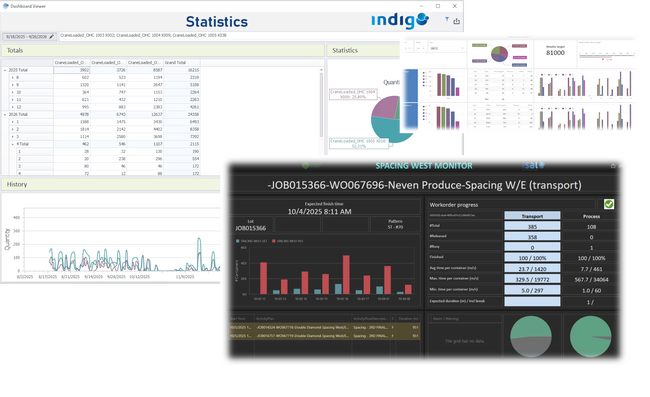Click the Alarm / Warning column header
This screenshot has height=397, width=650.
click(465, 319)
